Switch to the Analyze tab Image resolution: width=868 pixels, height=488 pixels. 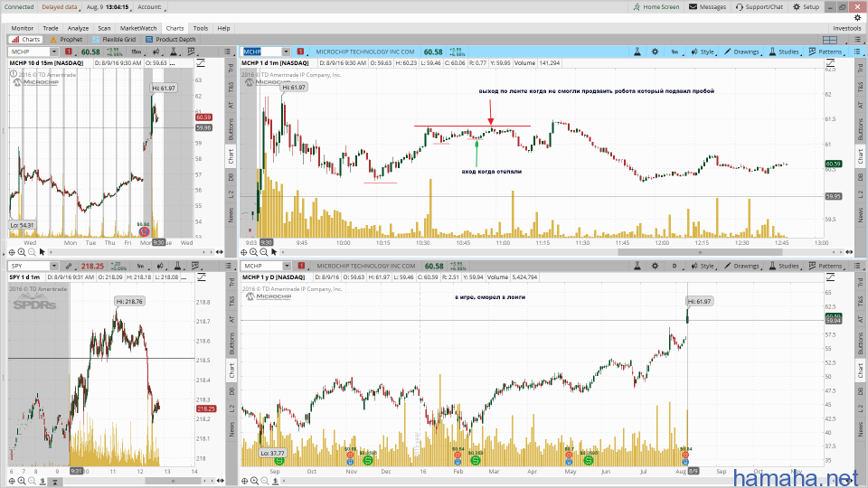[78, 28]
